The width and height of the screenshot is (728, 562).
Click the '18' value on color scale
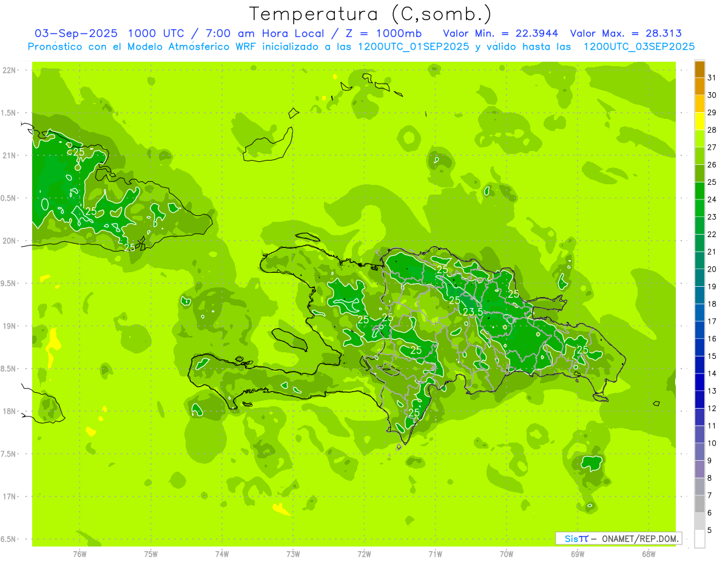712,304
